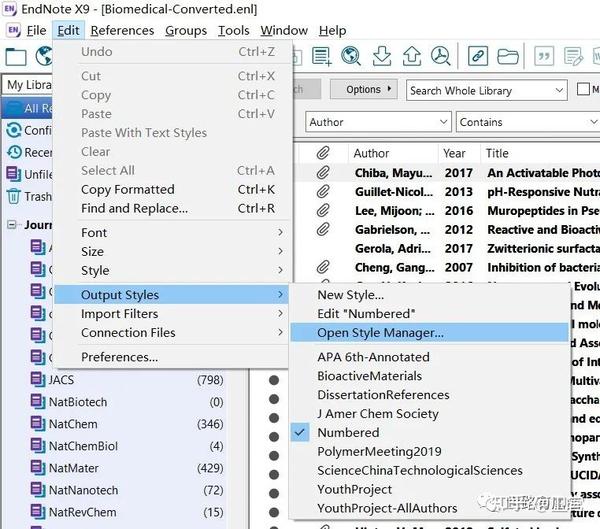The height and width of the screenshot is (529, 600).
Task: Click the NatRevChem group icon
Action: pos(38,512)
